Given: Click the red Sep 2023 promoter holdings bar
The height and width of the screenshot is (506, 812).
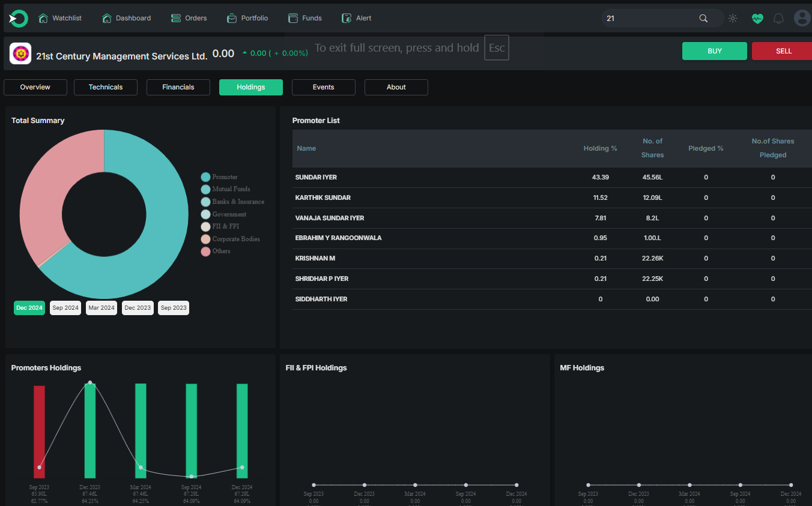Looking at the screenshot, I should pos(39,432).
